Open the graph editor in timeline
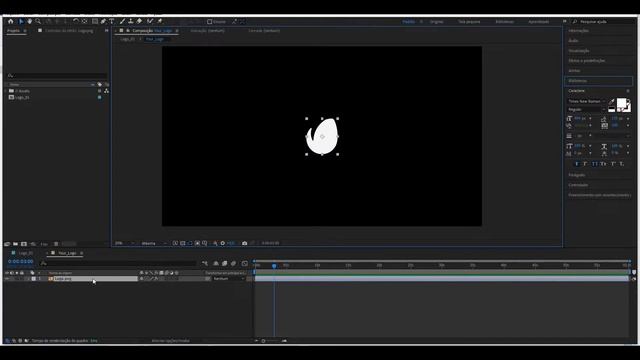The width and height of the screenshot is (640, 360). 244,264
